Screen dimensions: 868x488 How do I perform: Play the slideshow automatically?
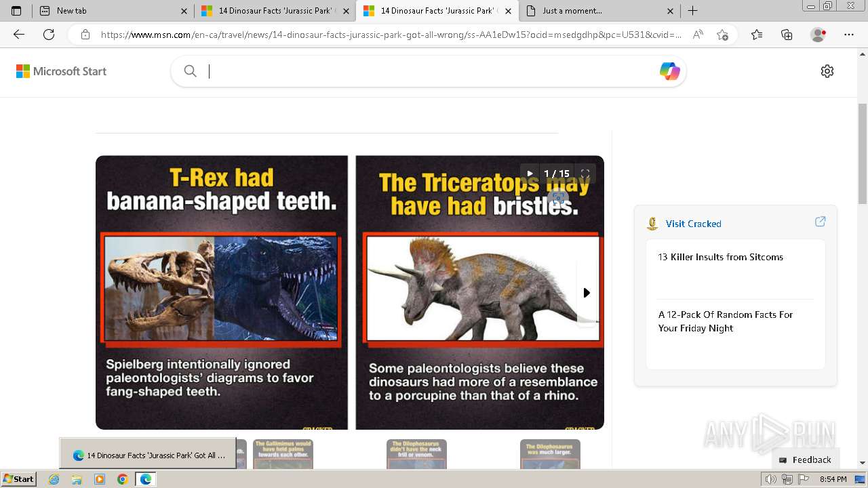click(x=530, y=174)
